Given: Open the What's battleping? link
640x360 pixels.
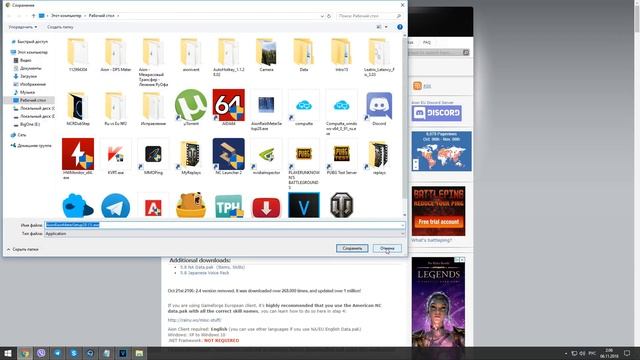Looking at the screenshot, I should [431, 240].
